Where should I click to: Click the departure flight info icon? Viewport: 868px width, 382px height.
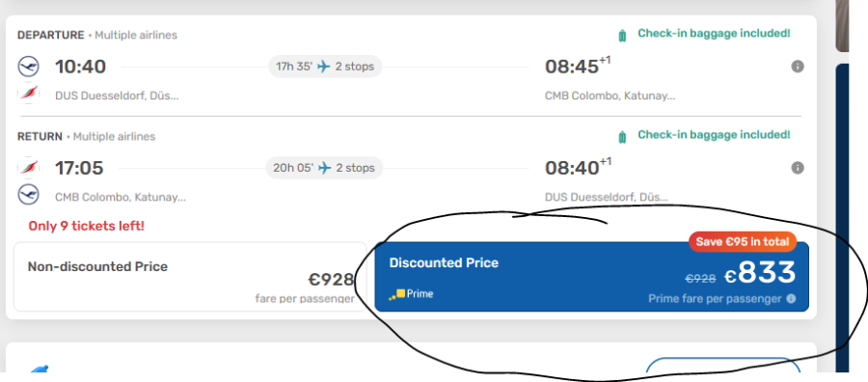pos(798,67)
